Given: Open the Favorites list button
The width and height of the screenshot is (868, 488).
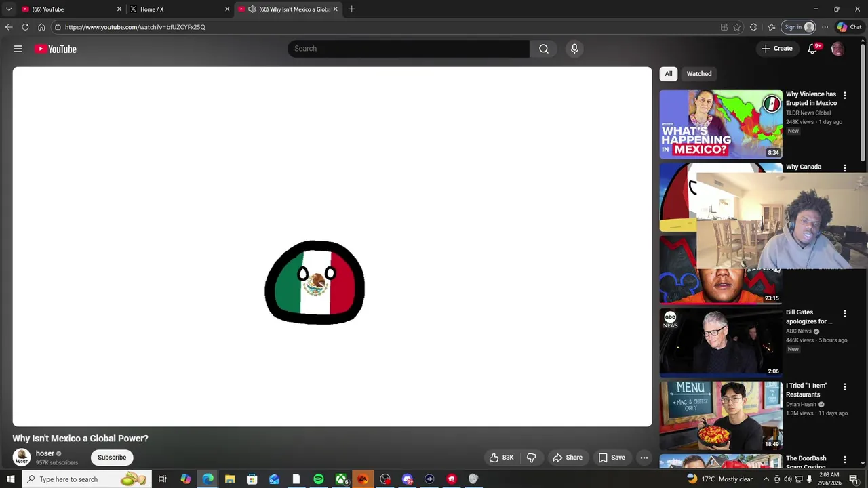Looking at the screenshot, I should pos(772,27).
